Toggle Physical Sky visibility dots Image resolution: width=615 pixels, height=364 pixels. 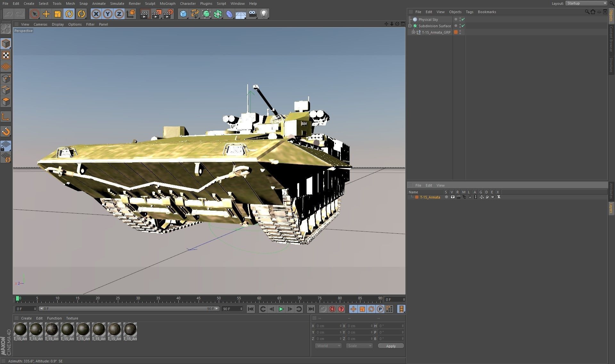click(460, 19)
